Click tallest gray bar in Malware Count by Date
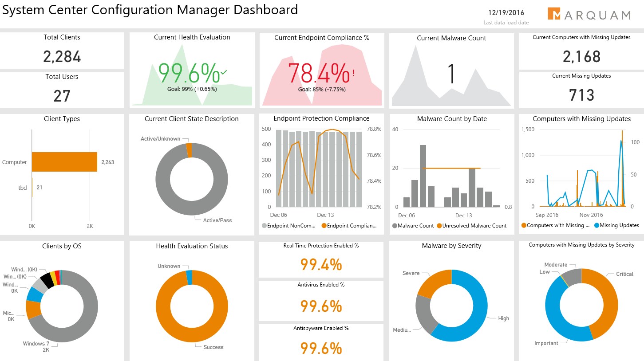The width and height of the screenshot is (644, 361). pos(423,176)
